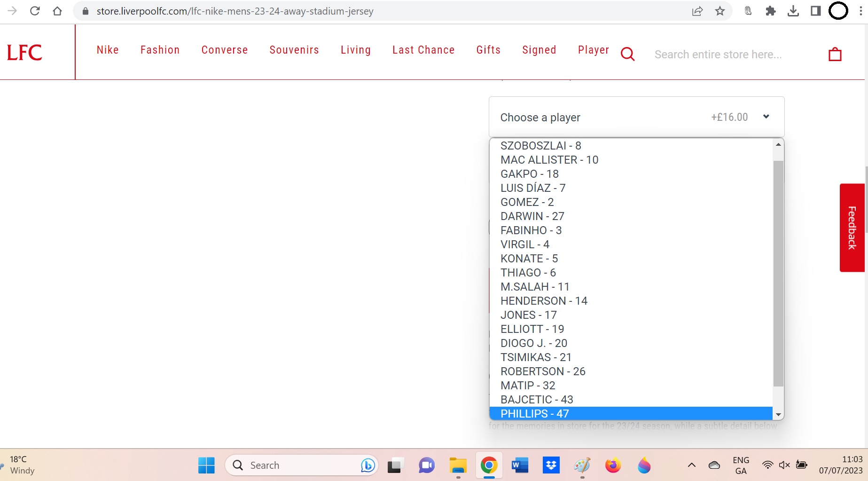Screen dimensions: 868x481
Task: Choose VIRGIL - 4 from the list
Action: click(631, 244)
